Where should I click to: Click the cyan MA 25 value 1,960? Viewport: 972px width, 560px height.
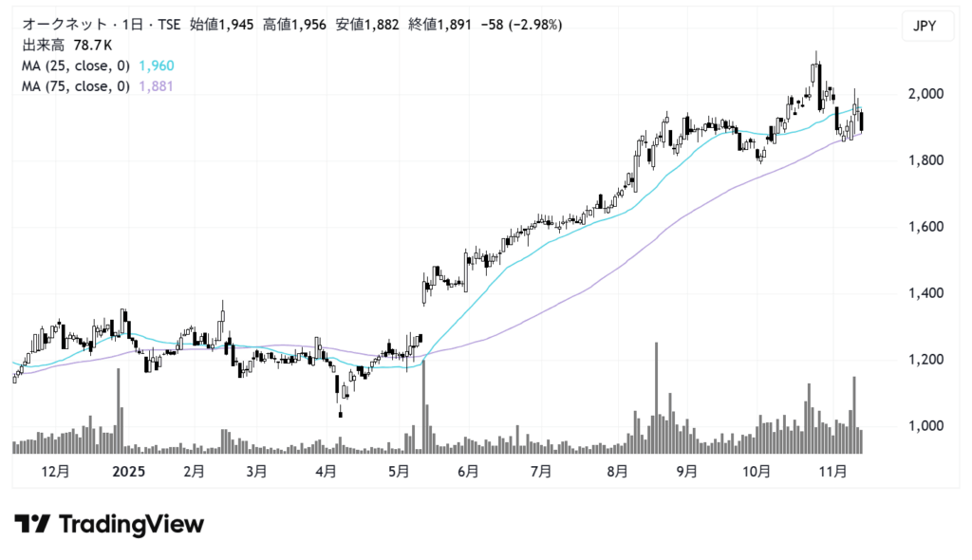pos(157,65)
